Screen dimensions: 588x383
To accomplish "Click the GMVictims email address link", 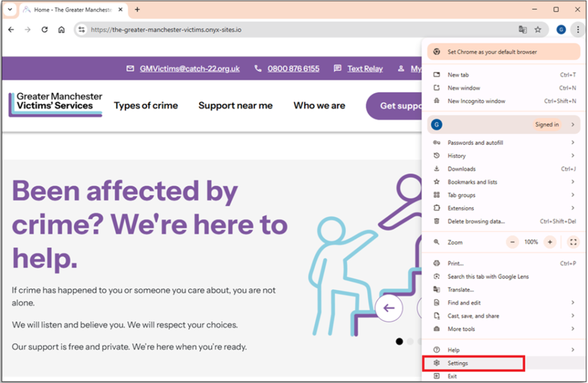I will [x=189, y=68].
